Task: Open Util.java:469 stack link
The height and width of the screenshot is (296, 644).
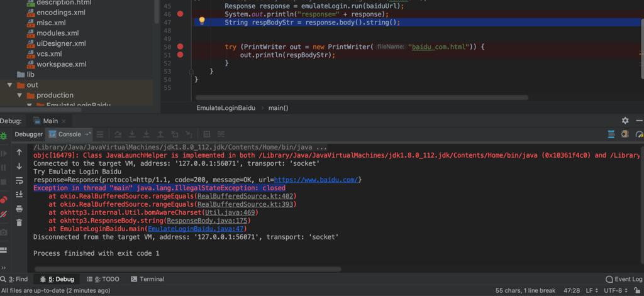Action: [x=230, y=212]
